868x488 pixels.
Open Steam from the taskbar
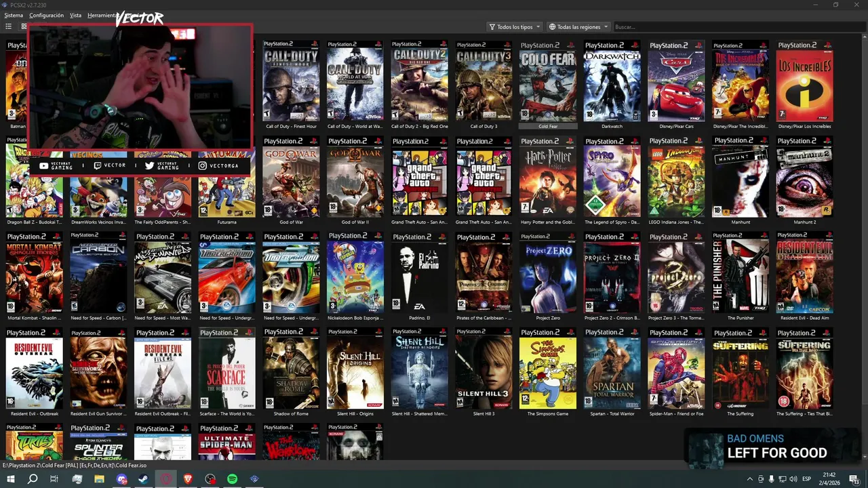coord(143,479)
